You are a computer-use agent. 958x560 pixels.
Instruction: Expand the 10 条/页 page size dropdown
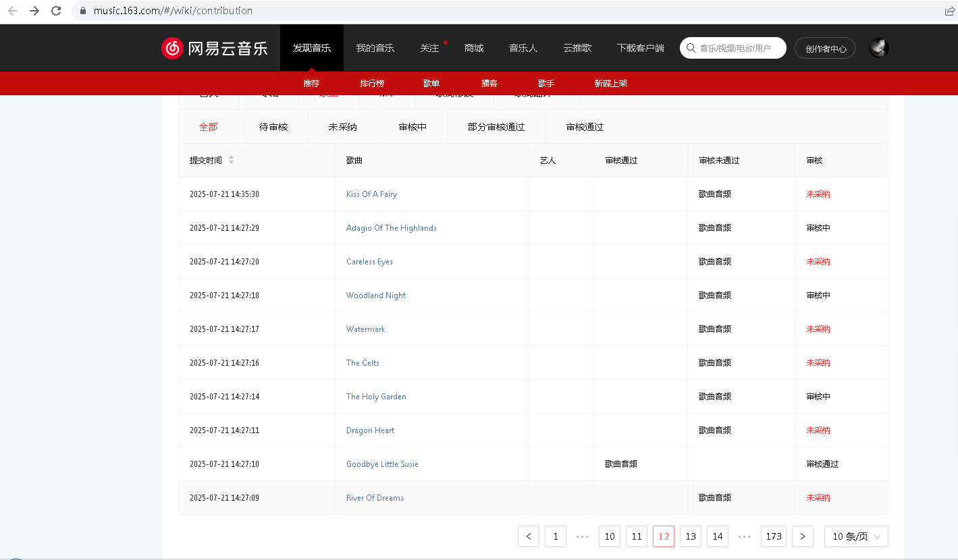click(x=855, y=536)
